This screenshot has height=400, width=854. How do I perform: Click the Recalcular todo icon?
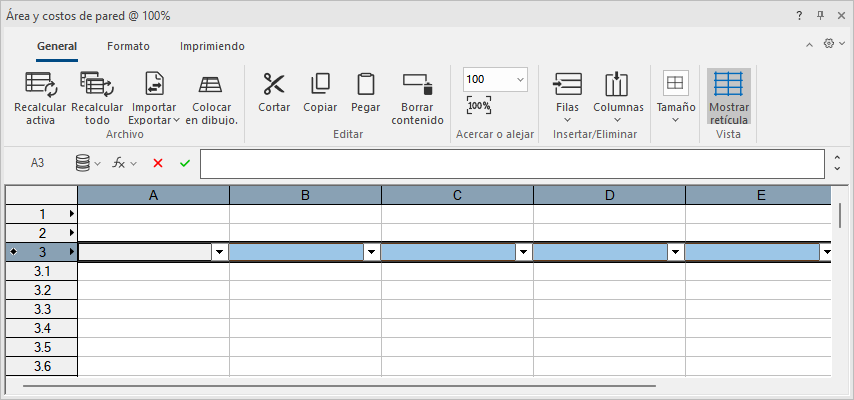(x=97, y=85)
